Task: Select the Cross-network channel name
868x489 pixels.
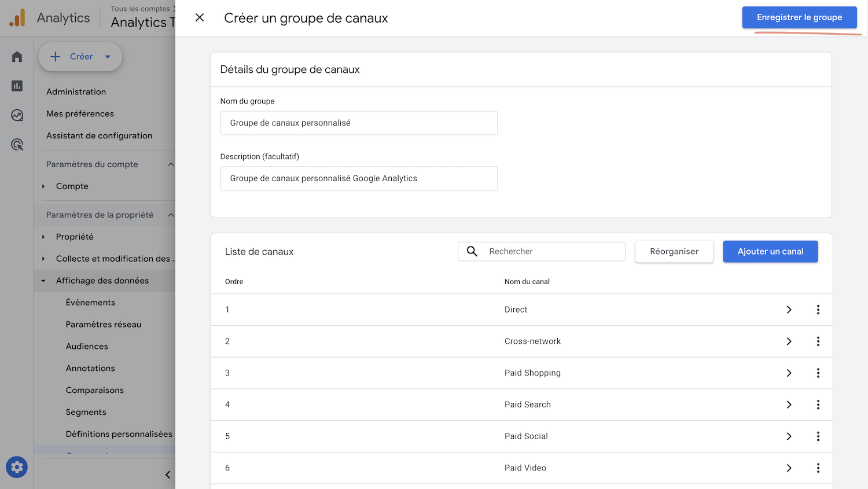Action: (x=532, y=341)
